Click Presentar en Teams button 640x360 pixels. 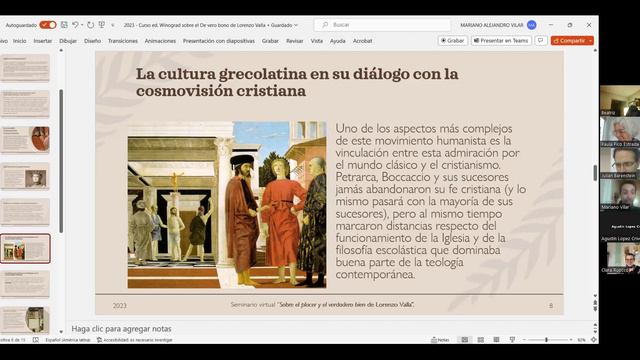[x=501, y=40]
